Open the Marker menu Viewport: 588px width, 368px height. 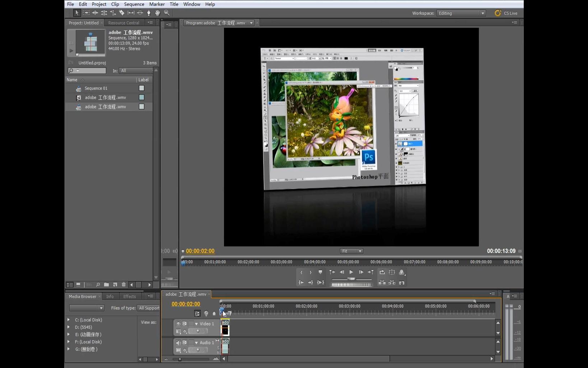tap(157, 4)
